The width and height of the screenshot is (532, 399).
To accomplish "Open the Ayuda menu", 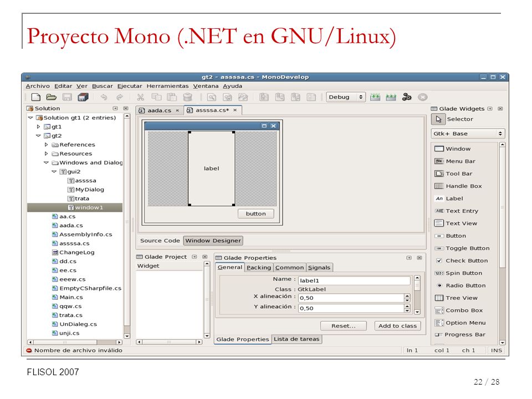I will click(232, 86).
